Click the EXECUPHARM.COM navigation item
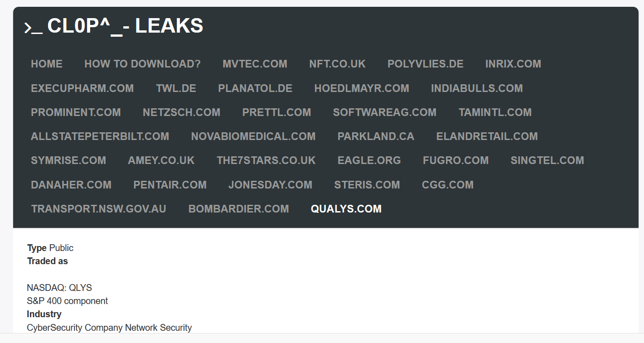644x343 pixels. pos(82,88)
